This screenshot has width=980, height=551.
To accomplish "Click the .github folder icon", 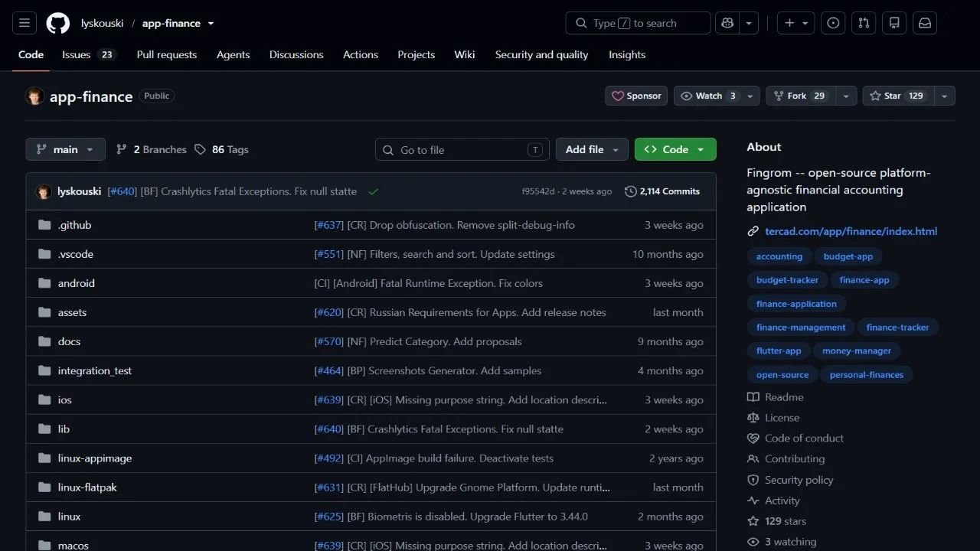I will pyautogui.click(x=44, y=225).
